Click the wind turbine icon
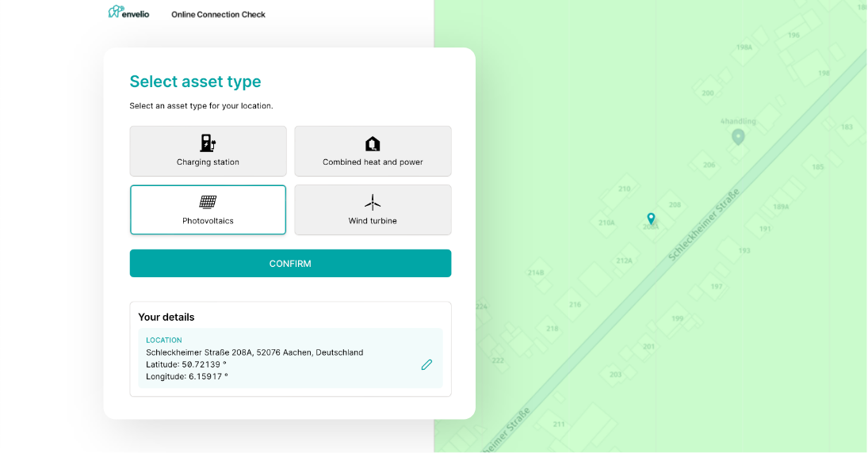The image size is (868, 453). click(x=373, y=202)
